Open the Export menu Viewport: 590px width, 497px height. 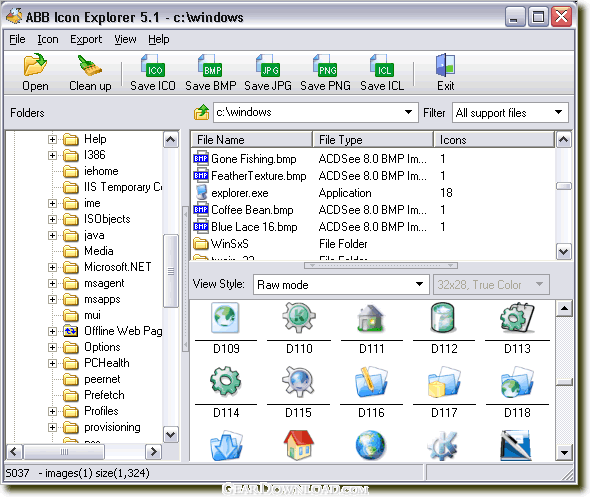[86, 39]
